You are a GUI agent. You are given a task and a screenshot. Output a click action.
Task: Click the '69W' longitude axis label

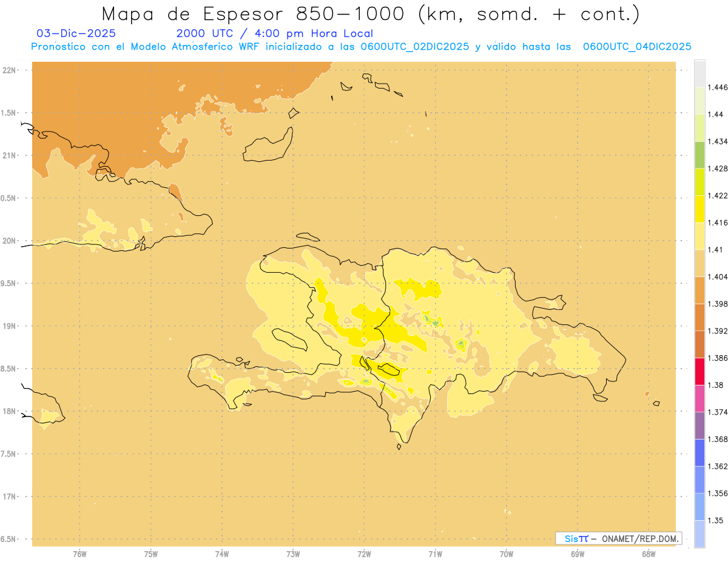pos(578,554)
